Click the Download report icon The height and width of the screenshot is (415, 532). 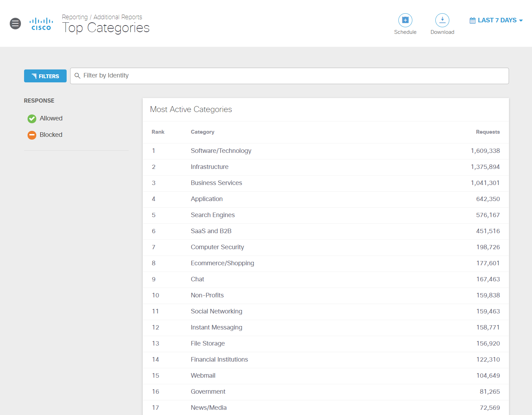click(x=442, y=20)
